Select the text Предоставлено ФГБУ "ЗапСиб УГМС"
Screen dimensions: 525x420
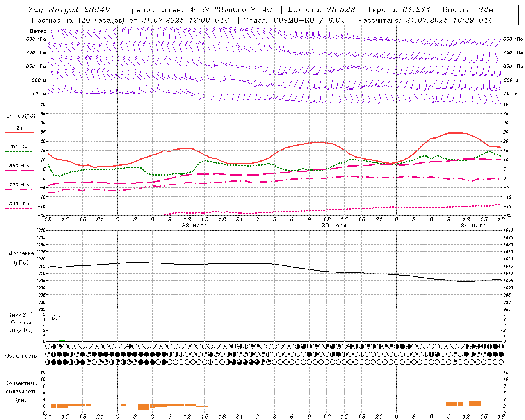click(201, 10)
